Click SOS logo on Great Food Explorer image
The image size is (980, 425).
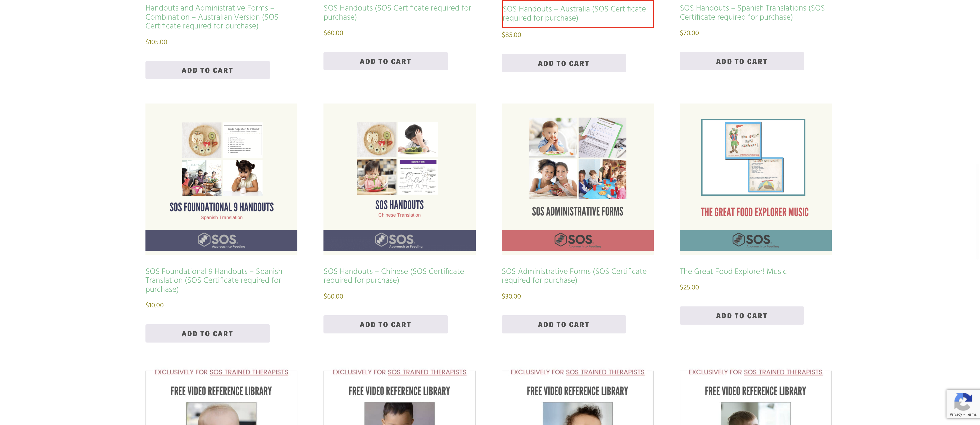pos(755,240)
